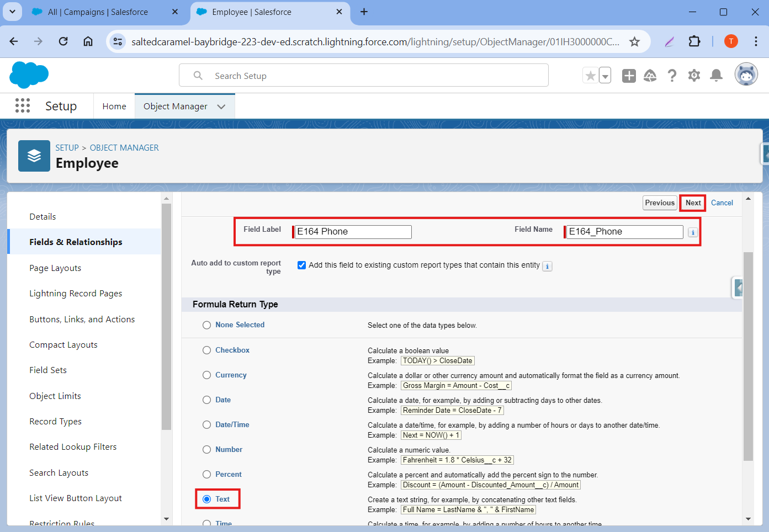
Task: Open the Help question mark icon
Action: pos(672,76)
